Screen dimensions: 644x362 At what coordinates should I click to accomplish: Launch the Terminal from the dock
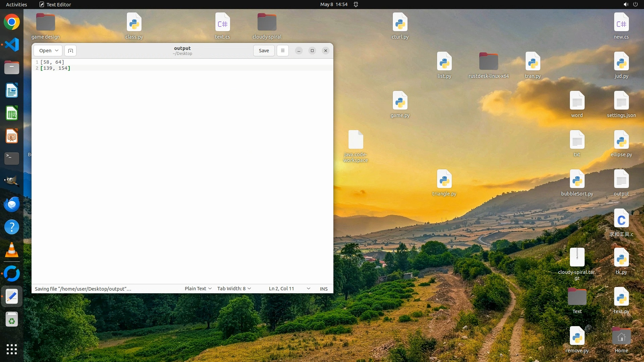12,158
